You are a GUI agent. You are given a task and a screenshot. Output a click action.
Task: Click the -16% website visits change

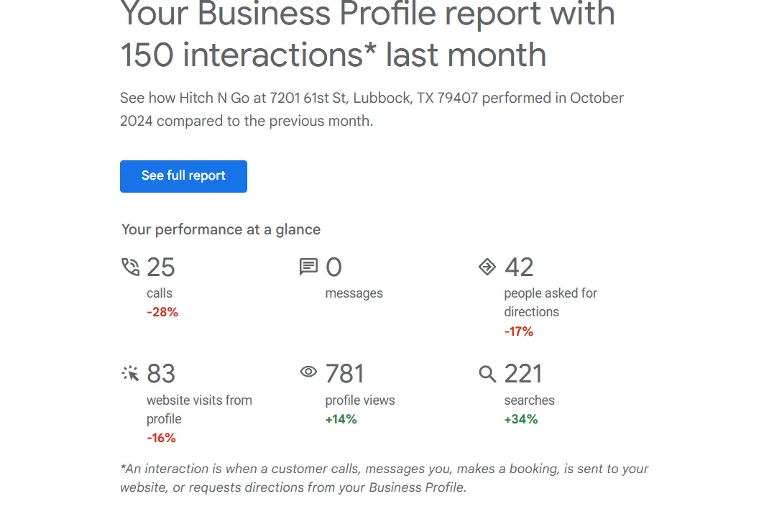tap(161, 438)
